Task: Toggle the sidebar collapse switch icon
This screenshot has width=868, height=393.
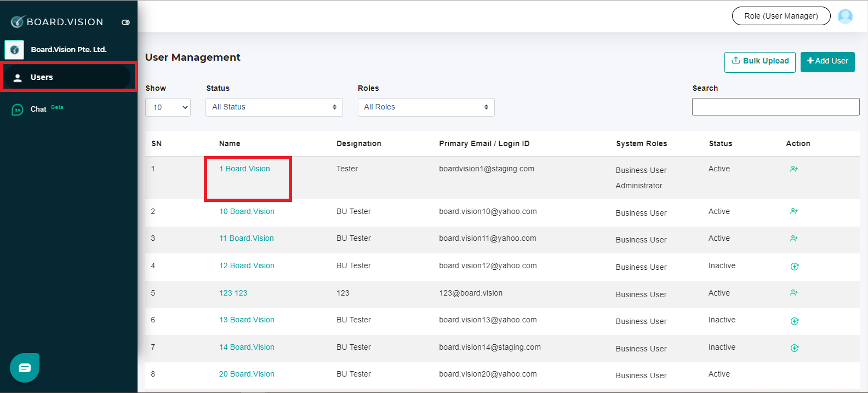Action: (125, 22)
